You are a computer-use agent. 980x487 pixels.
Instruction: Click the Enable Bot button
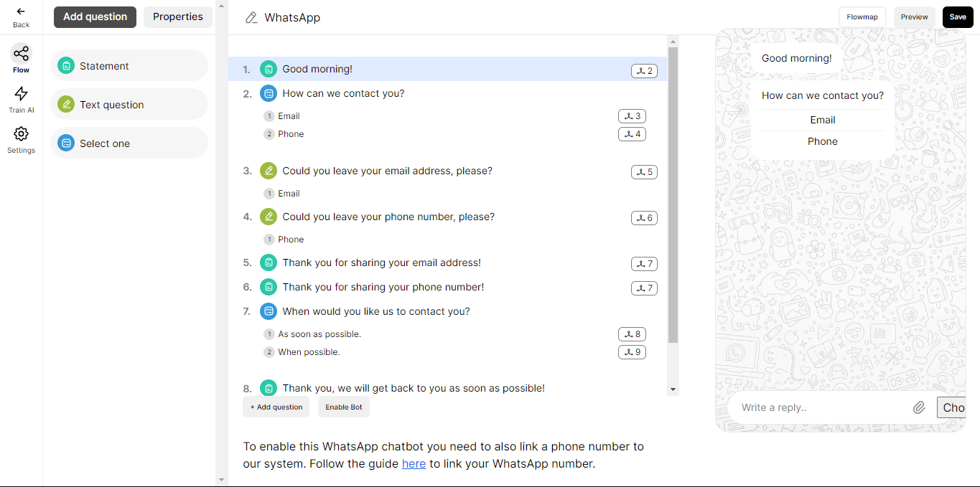click(x=344, y=407)
